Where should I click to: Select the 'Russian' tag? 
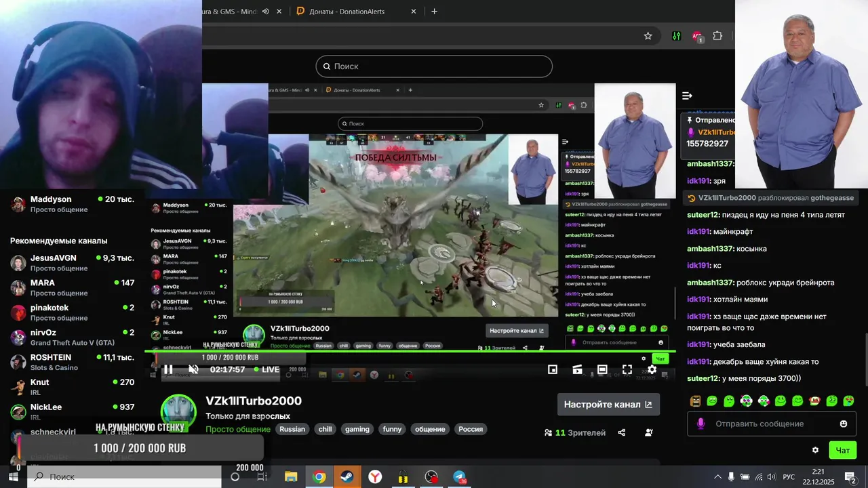292,429
